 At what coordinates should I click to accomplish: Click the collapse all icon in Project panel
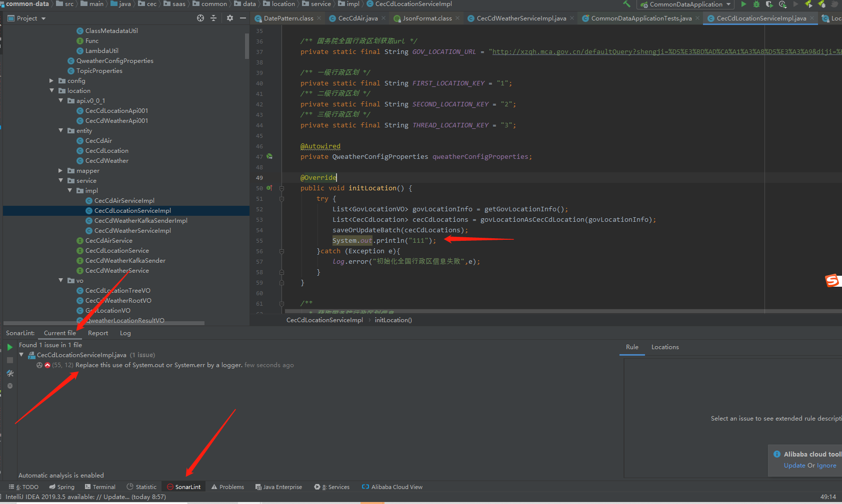[x=213, y=18]
